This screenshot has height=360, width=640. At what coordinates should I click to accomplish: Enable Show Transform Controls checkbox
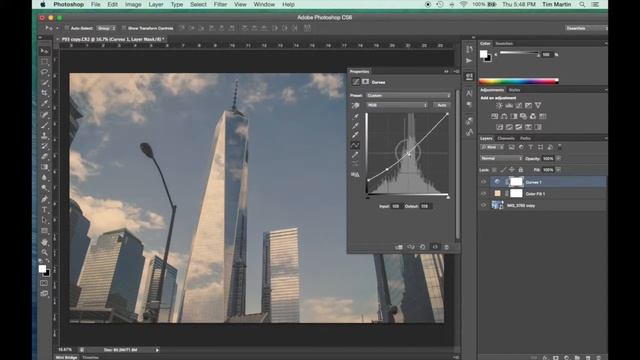124,28
